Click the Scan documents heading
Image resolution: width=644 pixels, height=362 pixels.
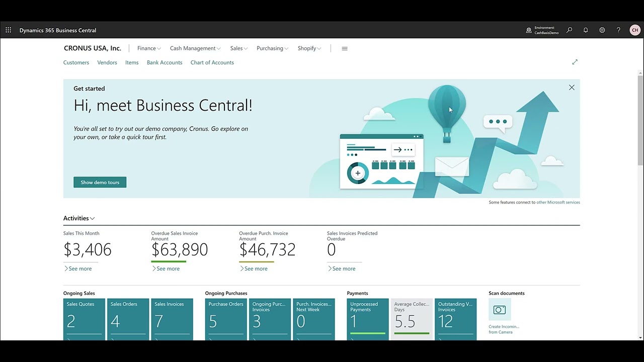point(507,293)
